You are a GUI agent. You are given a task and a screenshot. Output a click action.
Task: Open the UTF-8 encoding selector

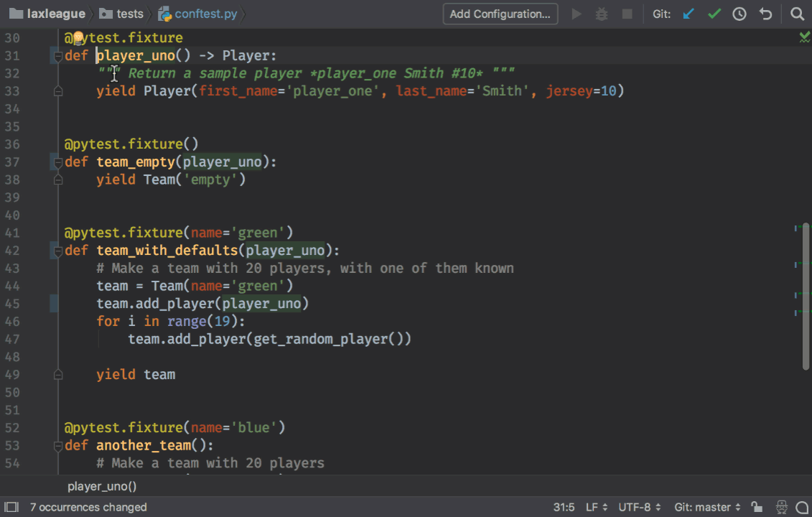click(x=635, y=507)
